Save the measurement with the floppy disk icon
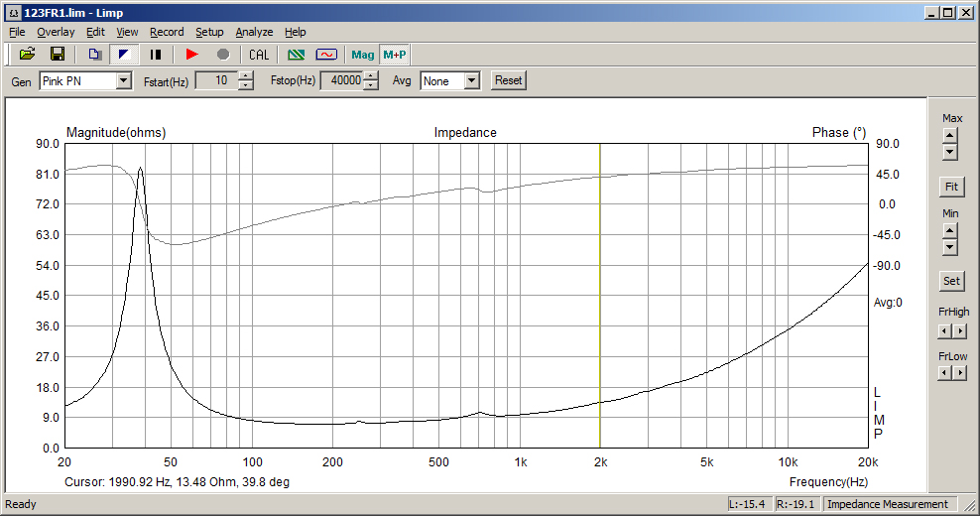Image resolution: width=980 pixels, height=516 pixels. point(58,55)
